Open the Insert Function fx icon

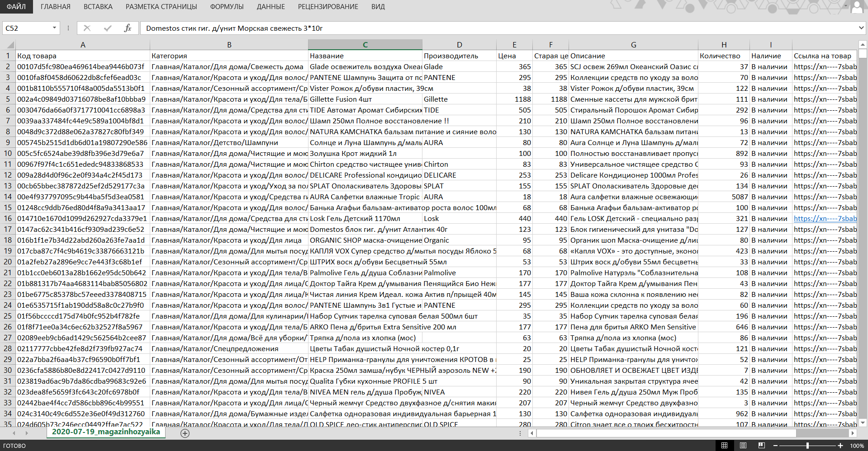click(128, 28)
